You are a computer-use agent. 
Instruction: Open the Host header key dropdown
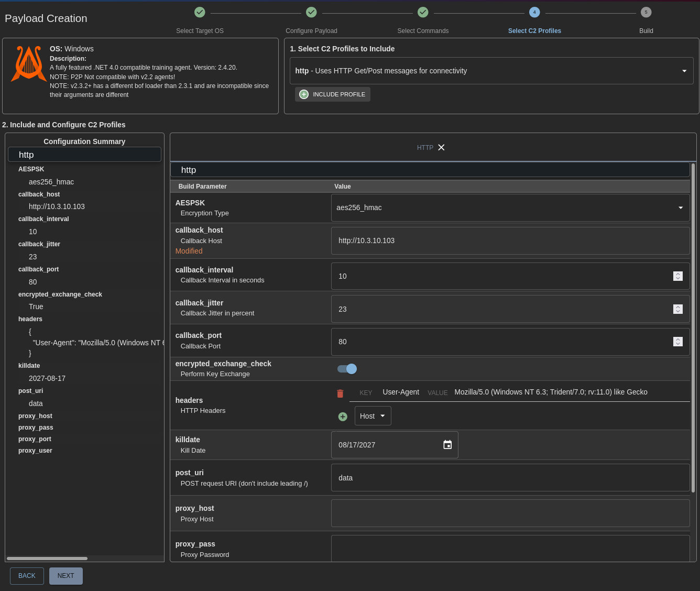(373, 416)
